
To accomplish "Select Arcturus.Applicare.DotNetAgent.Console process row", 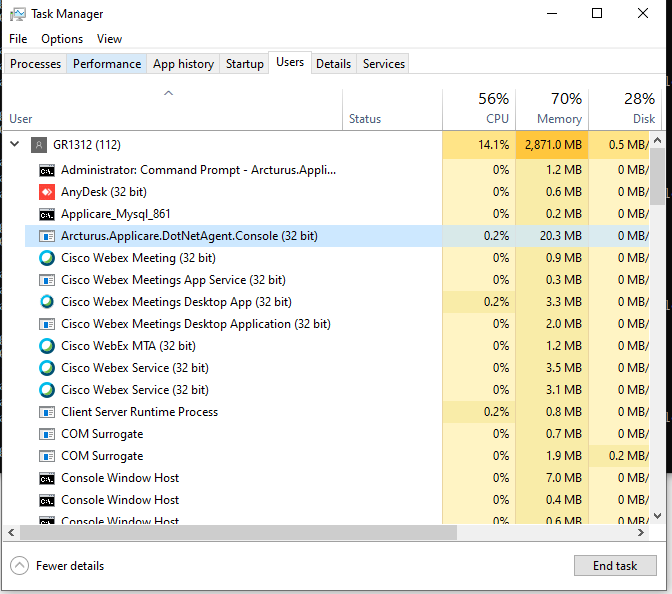I will click(x=189, y=236).
